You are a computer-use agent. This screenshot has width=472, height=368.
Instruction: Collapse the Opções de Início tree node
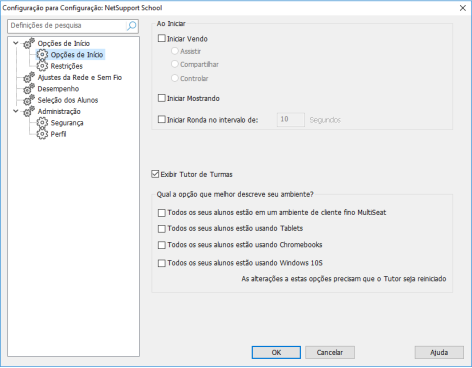[x=16, y=43]
